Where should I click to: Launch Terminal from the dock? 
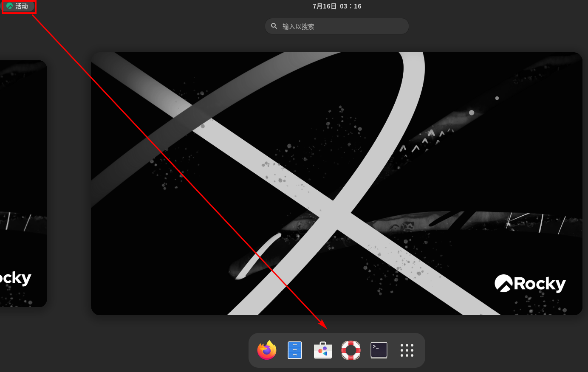coord(379,350)
